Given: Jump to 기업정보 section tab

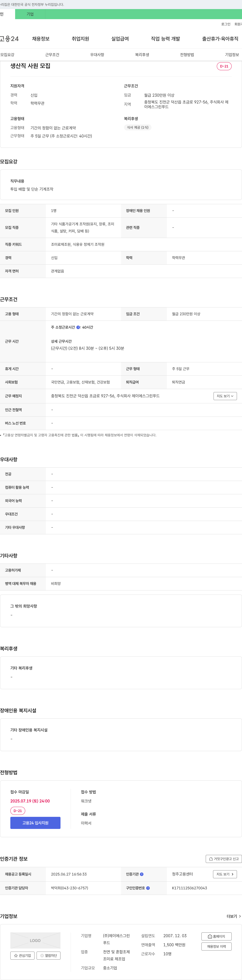Looking at the screenshot, I should (x=232, y=55).
